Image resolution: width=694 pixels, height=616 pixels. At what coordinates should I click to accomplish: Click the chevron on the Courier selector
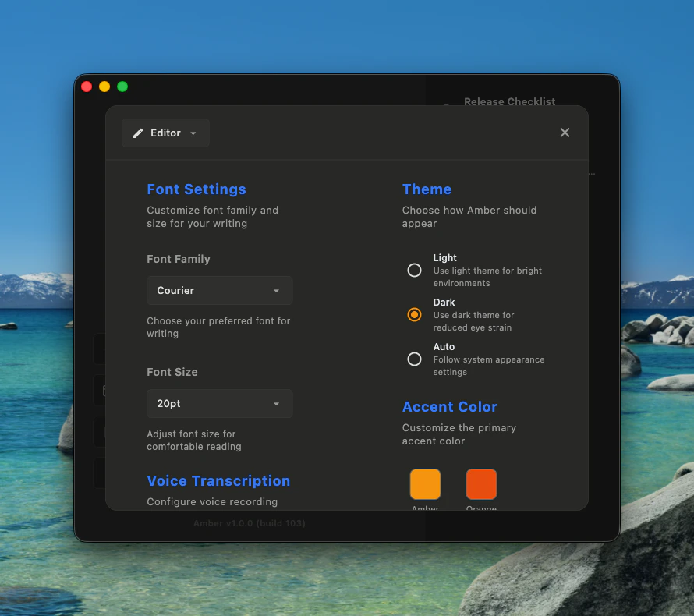pos(276,290)
